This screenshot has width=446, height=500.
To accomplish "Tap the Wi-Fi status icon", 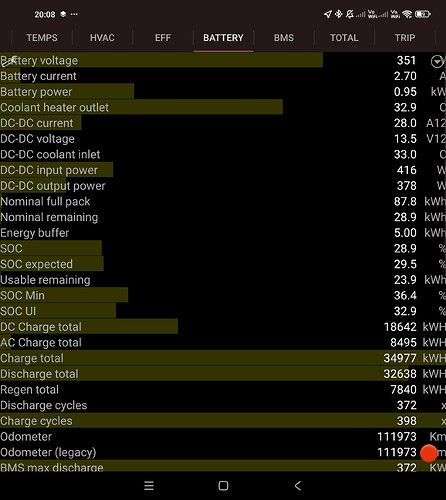I will (407, 14).
